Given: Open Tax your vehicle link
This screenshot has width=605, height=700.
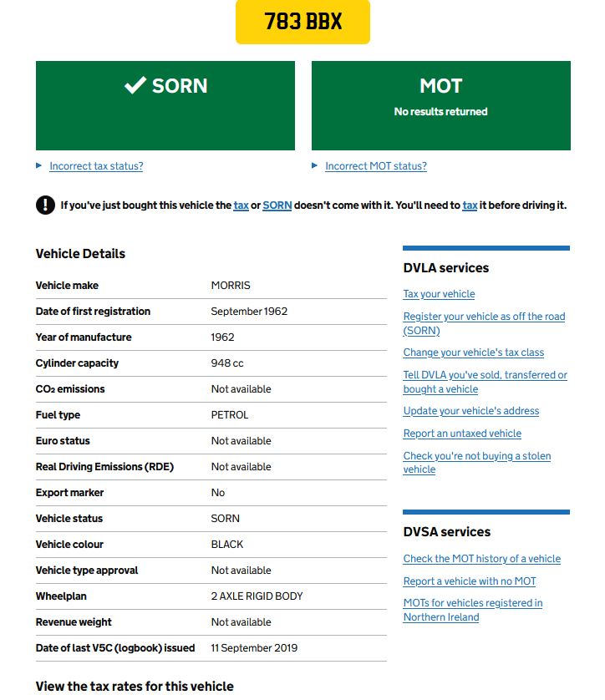Looking at the screenshot, I should (x=439, y=294).
